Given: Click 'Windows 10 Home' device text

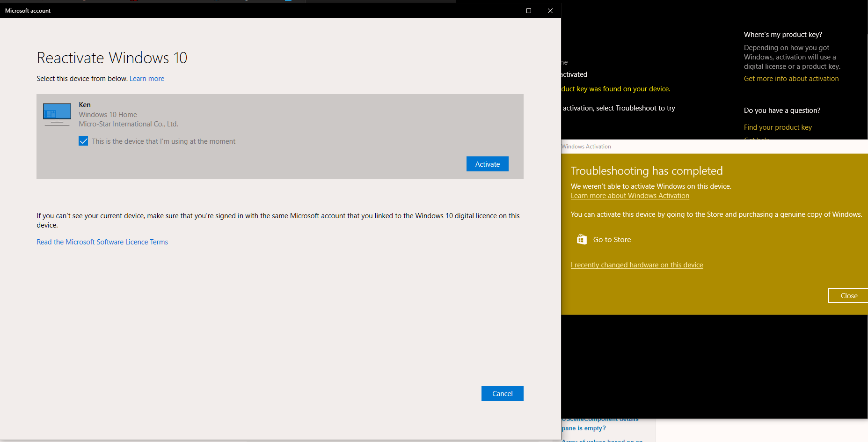Looking at the screenshot, I should pyautogui.click(x=108, y=115).
